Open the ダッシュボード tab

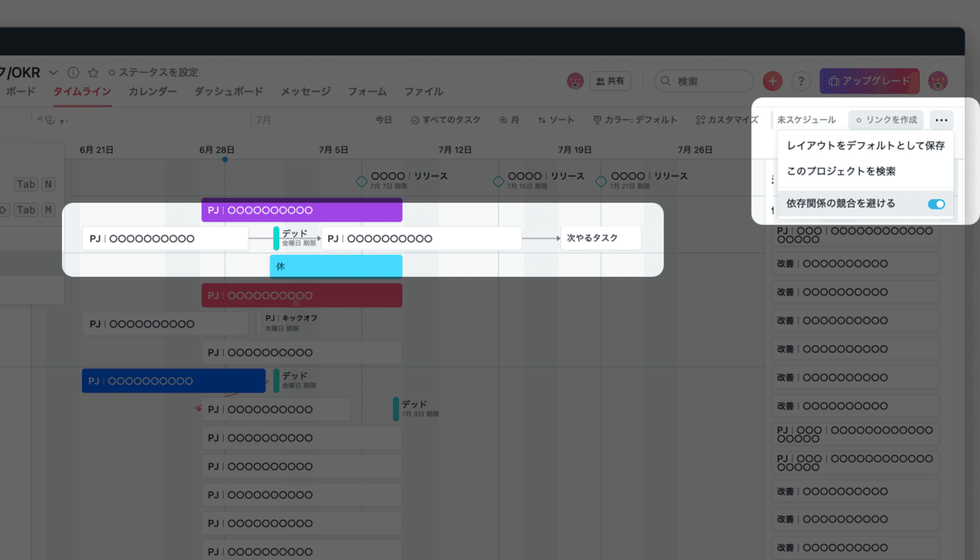pyautogui.click(x=229, y=91)
